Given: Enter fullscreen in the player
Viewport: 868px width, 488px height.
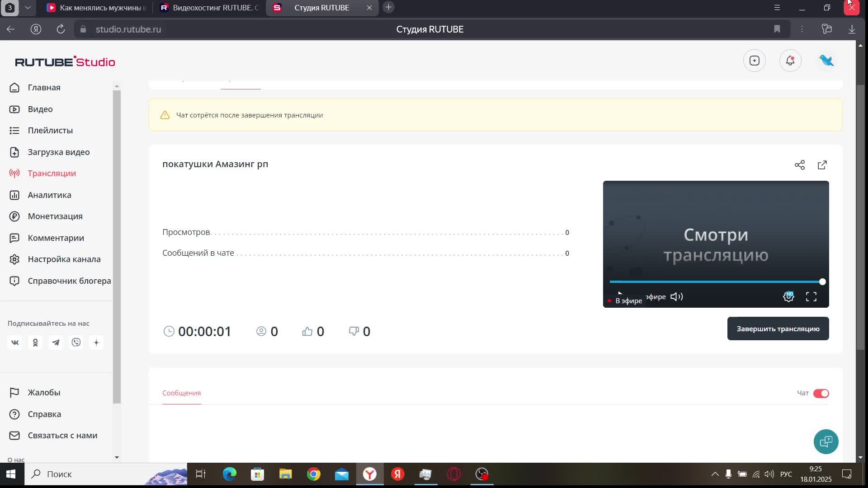Looking at the screenshot, I should pyautogui.click(x=811, y=297).
